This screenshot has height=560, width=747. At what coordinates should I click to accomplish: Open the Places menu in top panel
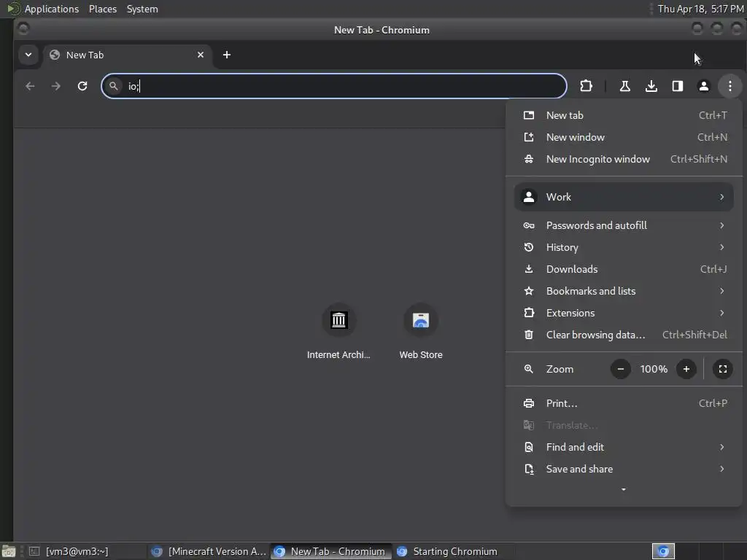[103, 9]
